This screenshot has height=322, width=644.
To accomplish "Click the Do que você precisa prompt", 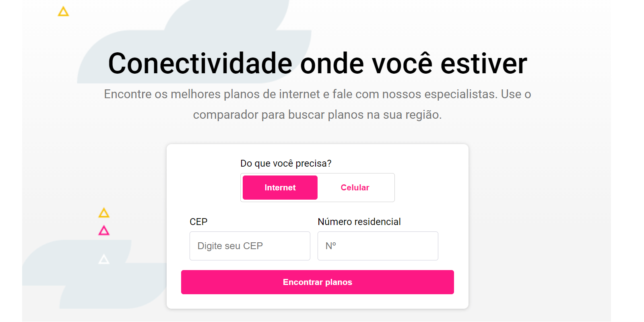I will pyautogui.click(x=286, y=163).
